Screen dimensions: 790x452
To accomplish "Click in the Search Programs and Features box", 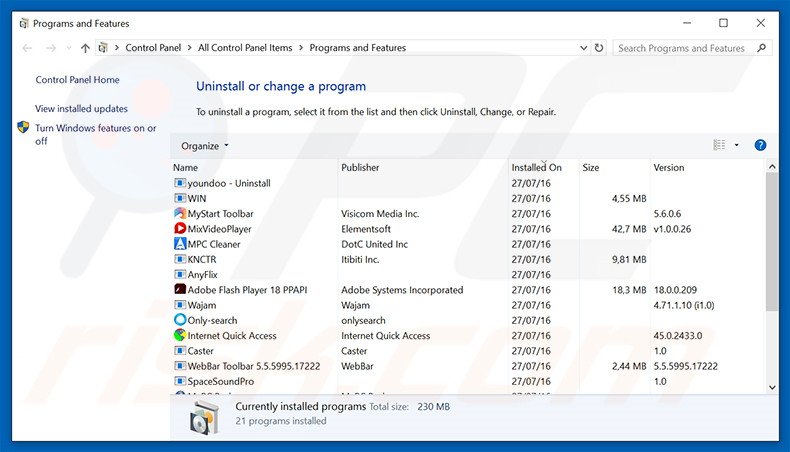I will 681,48.
